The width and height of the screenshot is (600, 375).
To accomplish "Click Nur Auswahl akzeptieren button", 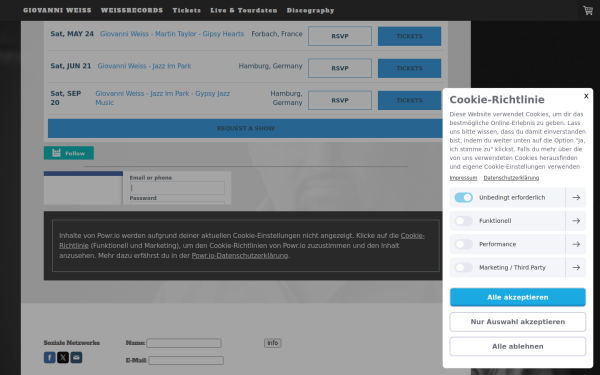I will pyautogui.click(x=517, y=322).
